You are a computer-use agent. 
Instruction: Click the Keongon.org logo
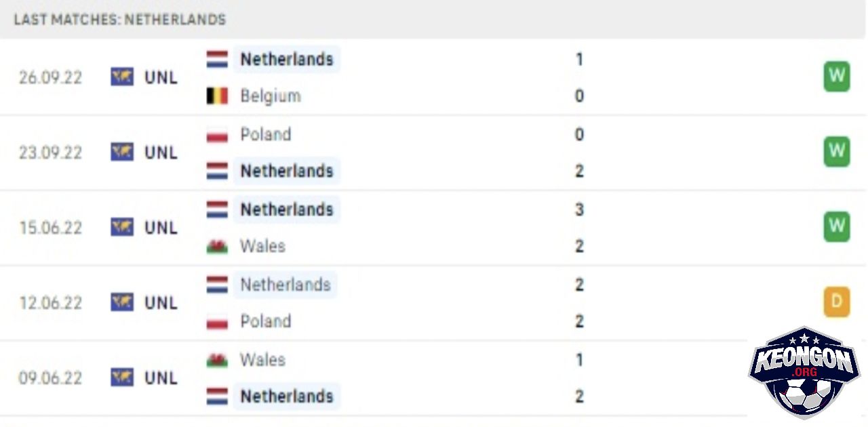[x=804, y=372]
